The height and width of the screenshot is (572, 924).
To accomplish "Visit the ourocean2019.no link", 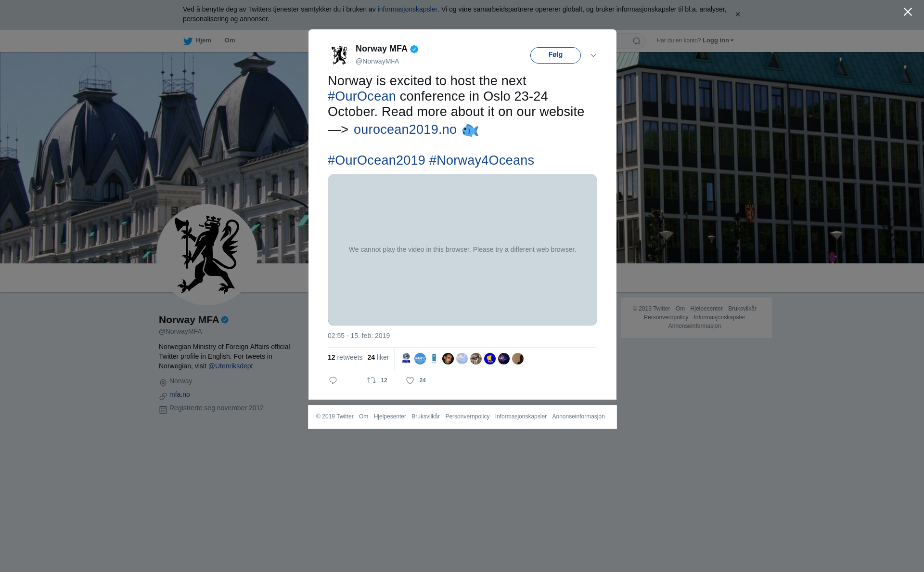I will (x=405, y=130).
